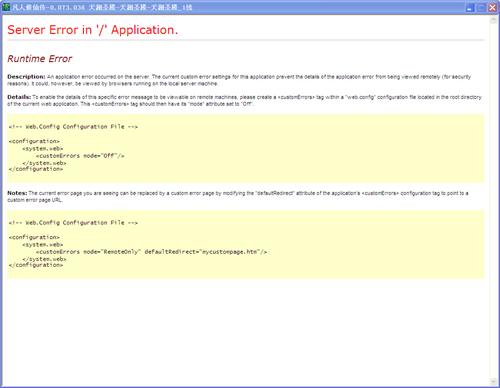This screenshot has width=500, height=388.
Task: Click the green game icon in the title bar
Action: point(6,7)
